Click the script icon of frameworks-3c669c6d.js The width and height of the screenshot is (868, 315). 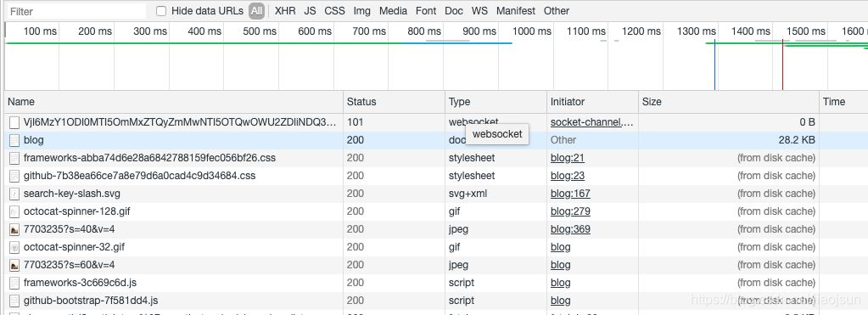point(14,283)
